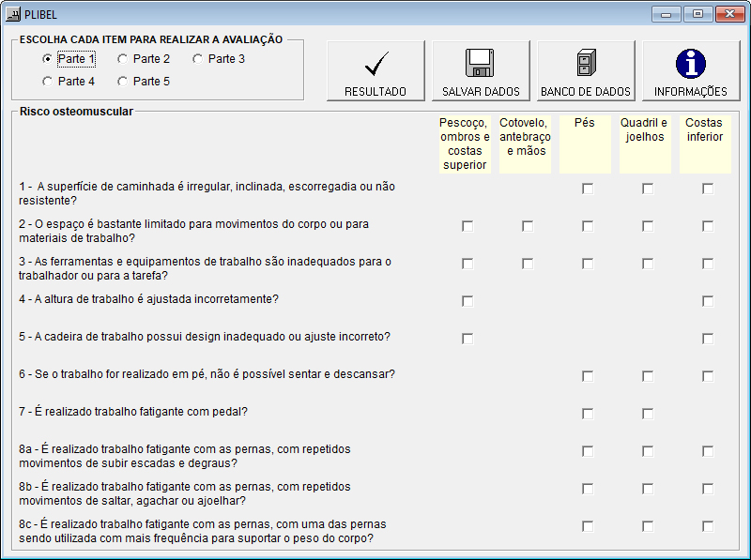Click the RESULTADO checkmark button

click(x=375, y=71)
